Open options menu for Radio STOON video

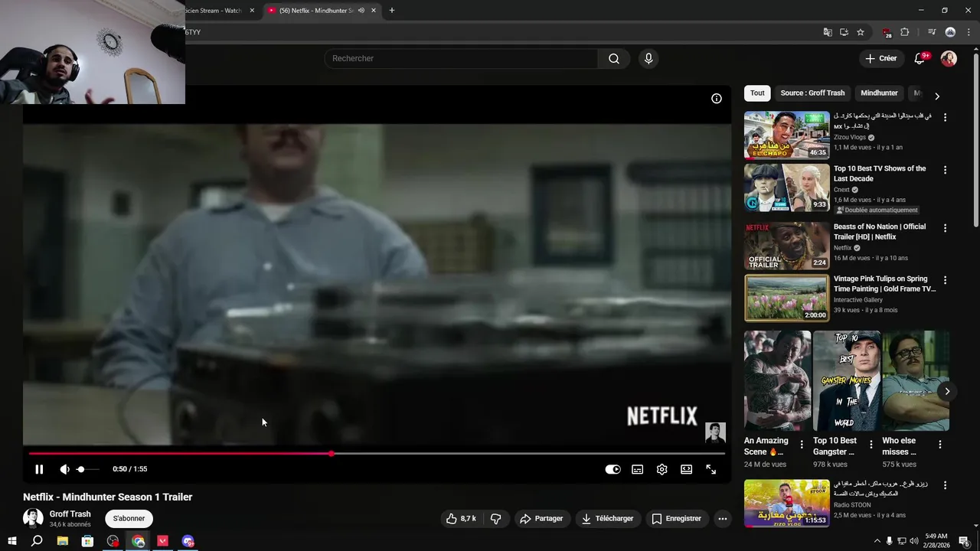click(x=945, y=485)
